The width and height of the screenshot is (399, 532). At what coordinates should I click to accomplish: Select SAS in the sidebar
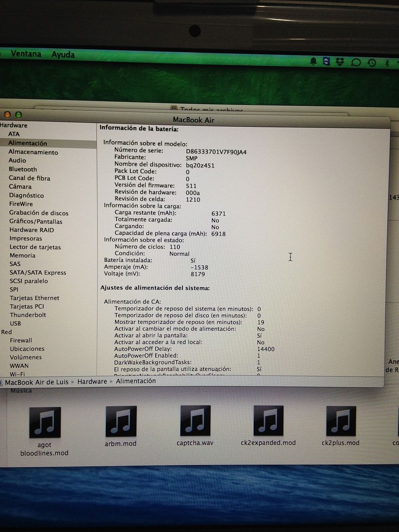pos(15,264)
